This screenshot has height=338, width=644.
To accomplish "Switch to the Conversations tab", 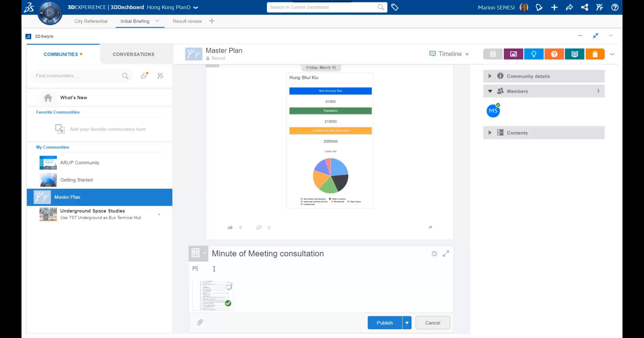I will (133, 54).
